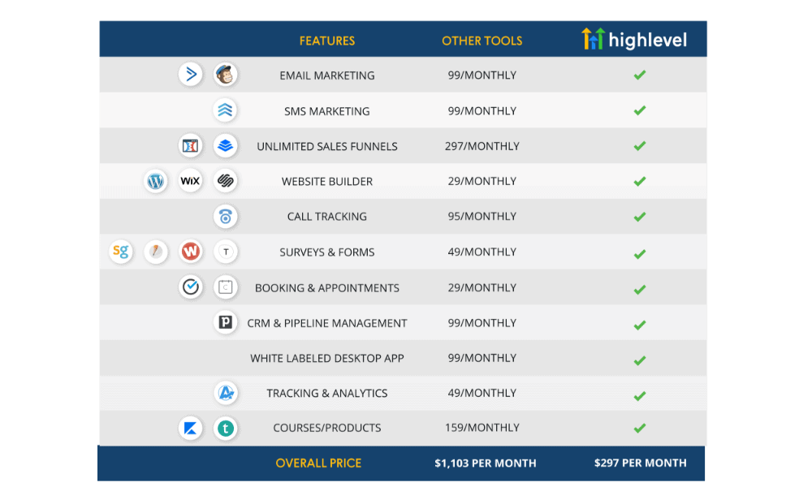Click the green checkmark for Booking & Appointments
The image size is (812, 504).
pyautogui.click(x=640, y=289)
